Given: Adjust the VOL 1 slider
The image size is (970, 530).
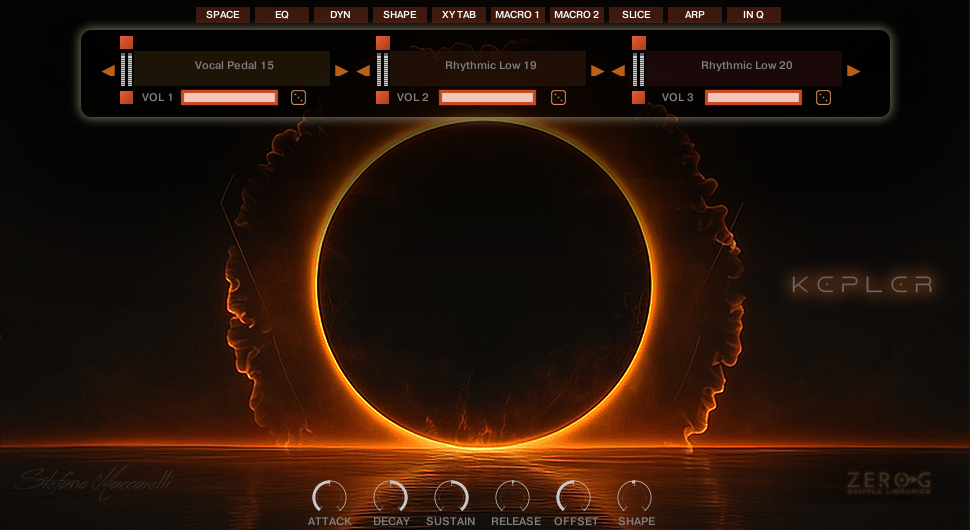Looking at the screenshot, I should pos(229,97).
